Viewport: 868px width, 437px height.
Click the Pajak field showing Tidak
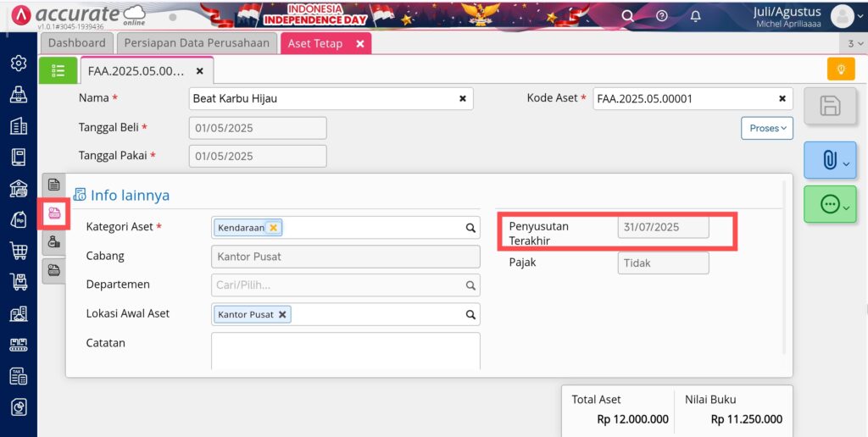663,263
